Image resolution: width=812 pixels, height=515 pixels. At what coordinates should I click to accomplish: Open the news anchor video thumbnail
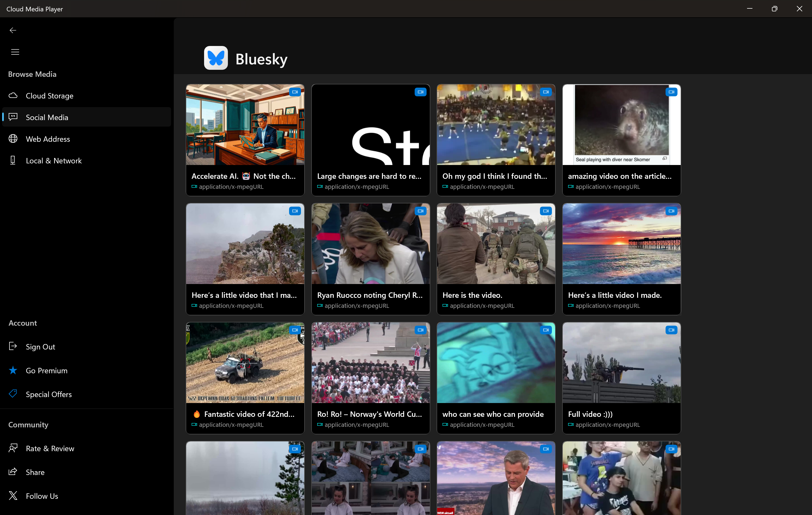click(496, 478)
